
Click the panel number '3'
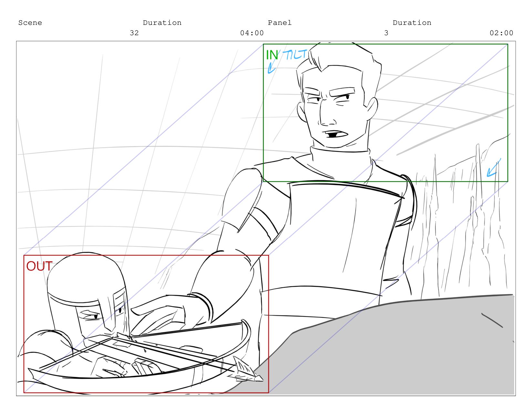tap(386, 33)
